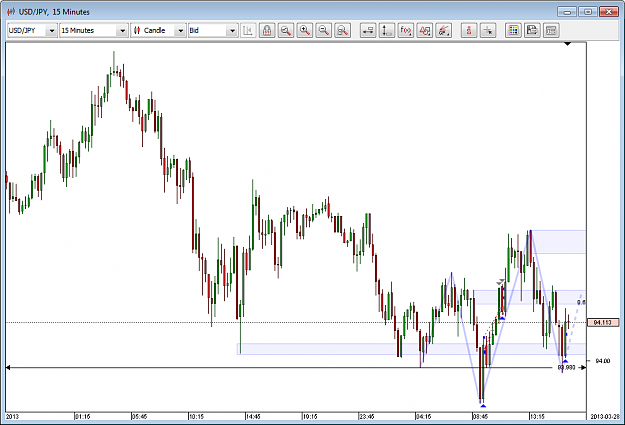The width and height of the screenshot is (625, 425).
Task: Click the 08:45 time axis label
Action: pyautogui.click(x=480, y=416)
